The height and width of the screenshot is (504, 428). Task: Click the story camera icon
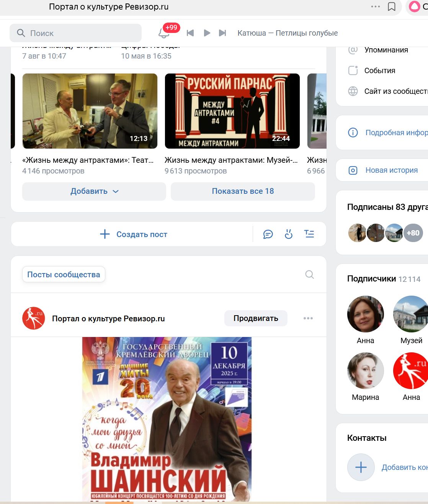[x=353, y=170]
